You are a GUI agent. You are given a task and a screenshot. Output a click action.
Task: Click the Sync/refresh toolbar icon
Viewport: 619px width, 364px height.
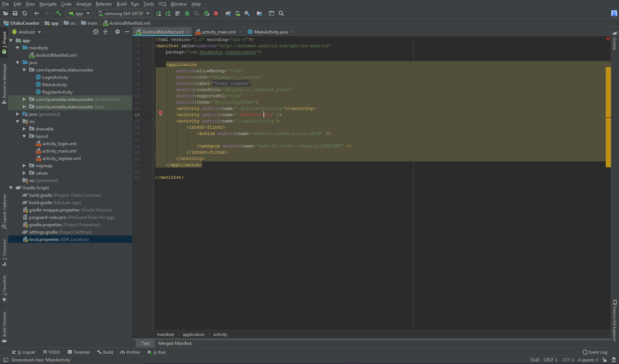(x=25, y=13)
